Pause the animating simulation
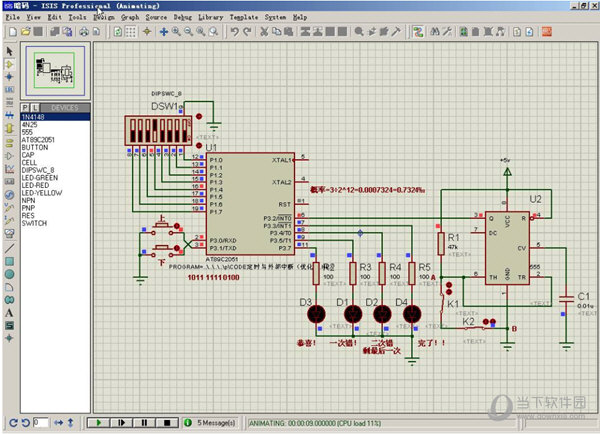Viewport: 600px width, 434px height. tap(143, 423)
